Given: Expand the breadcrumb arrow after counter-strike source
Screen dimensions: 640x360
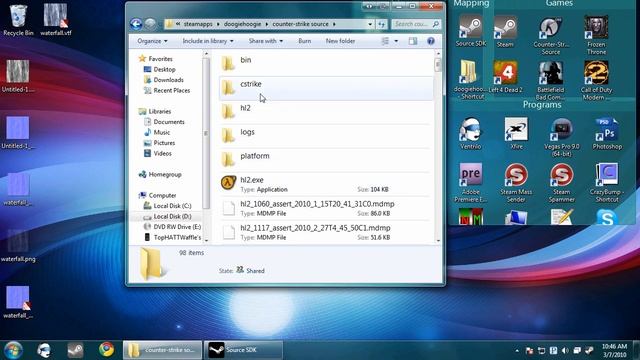Looking at the screenshot, I should 334,24.
